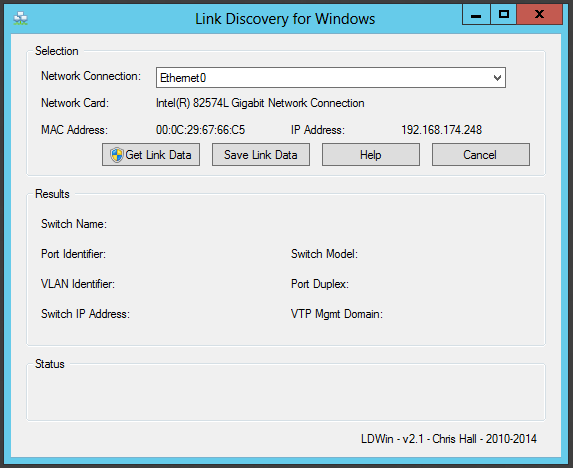Click the LDWin v2.1 Chris Hall footer text

click(x=449, y=439)
